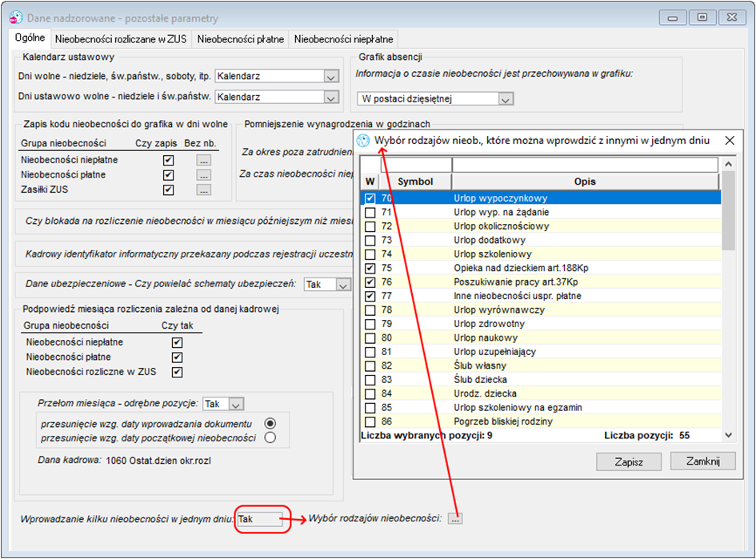Save selection with Zapisz button
Viewport: 756px width, 559px height.
pyautogui.click(x=629, y=461)
